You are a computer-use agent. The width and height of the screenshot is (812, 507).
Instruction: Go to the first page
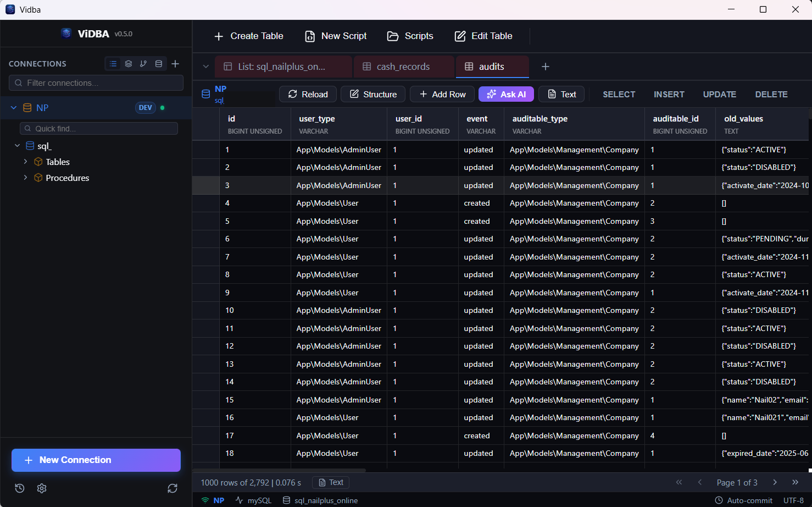(679, 482)
